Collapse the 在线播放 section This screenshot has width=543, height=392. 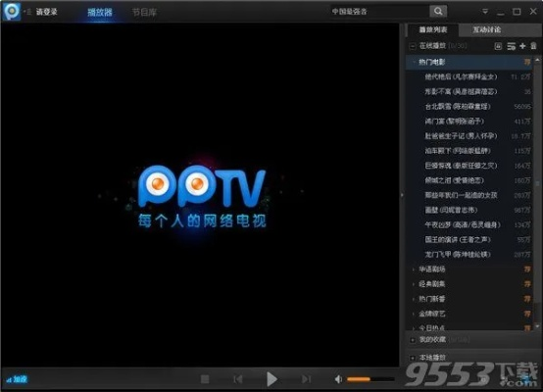[x=412, y=46]
